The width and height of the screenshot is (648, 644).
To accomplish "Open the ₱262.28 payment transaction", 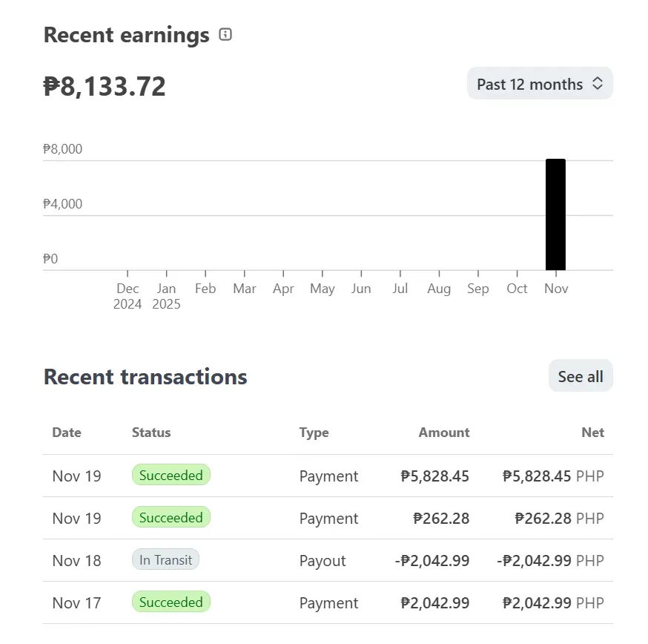I will click(328, 518).
